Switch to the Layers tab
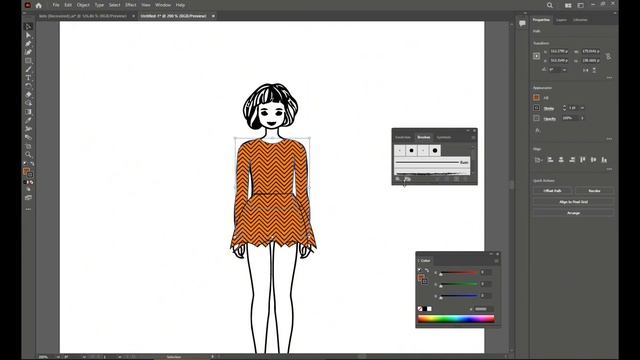Screen dimensions: 640x360 pyautogui.click(x=561, y=20)
